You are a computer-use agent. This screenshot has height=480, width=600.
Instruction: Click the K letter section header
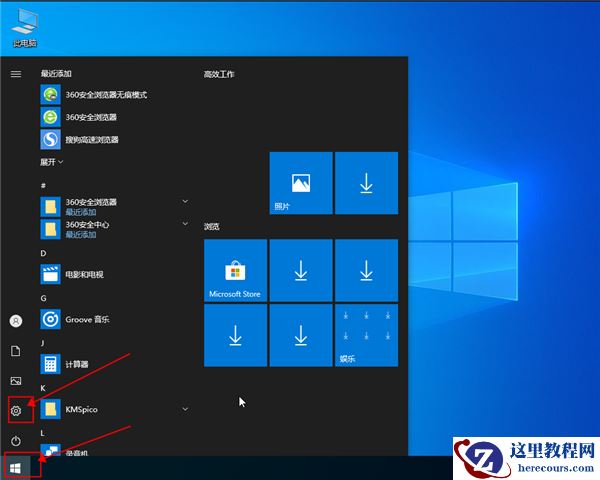pyautogui.click(x=43, y=388)
